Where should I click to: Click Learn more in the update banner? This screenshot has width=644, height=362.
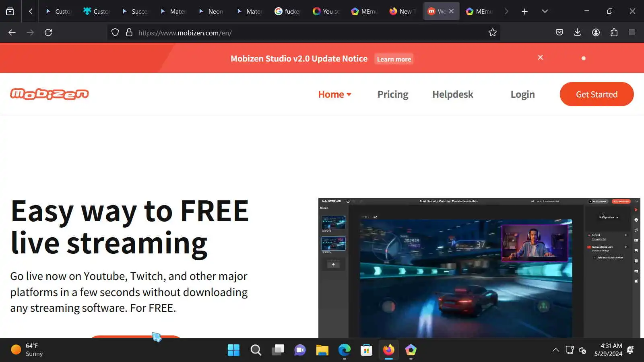pos(394,59)
